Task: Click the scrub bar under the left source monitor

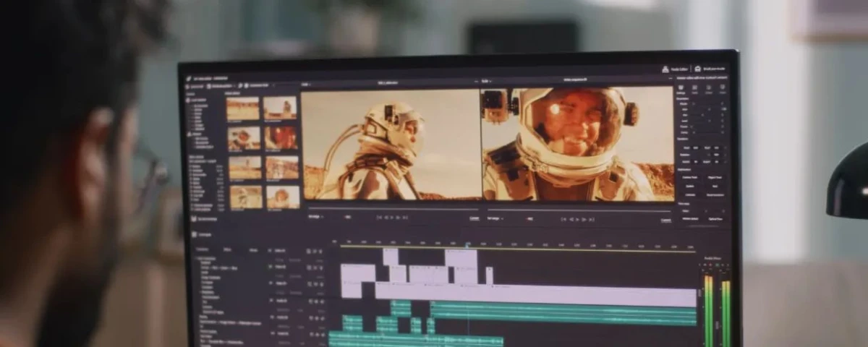Action: point(393,209)
